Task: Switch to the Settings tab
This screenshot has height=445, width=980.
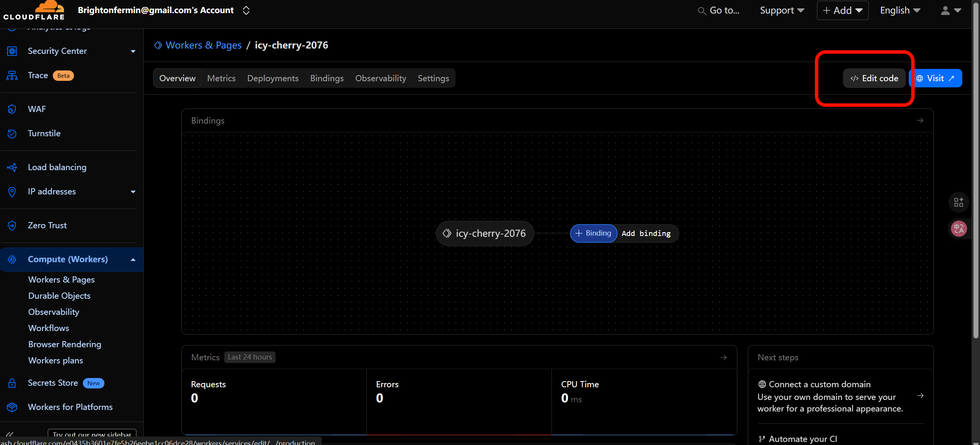Action: click(x=433, y=78)
